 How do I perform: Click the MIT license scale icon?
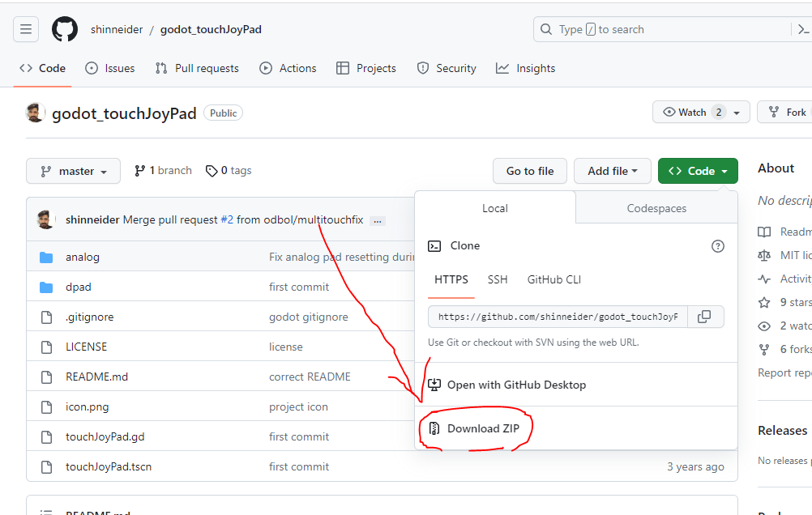point(764,256)
